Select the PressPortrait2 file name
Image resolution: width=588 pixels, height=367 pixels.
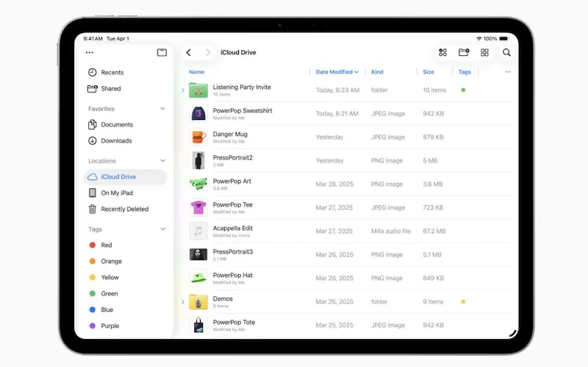point(232,157)
